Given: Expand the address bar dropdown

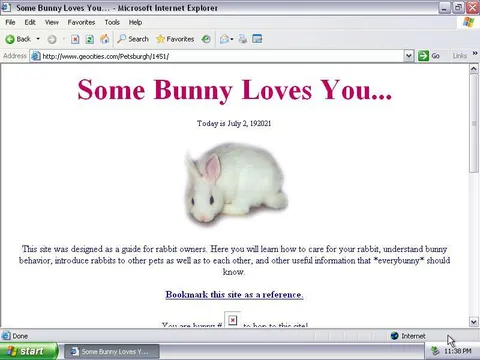Looking at the screenshot, I should [x=409, y=56].
